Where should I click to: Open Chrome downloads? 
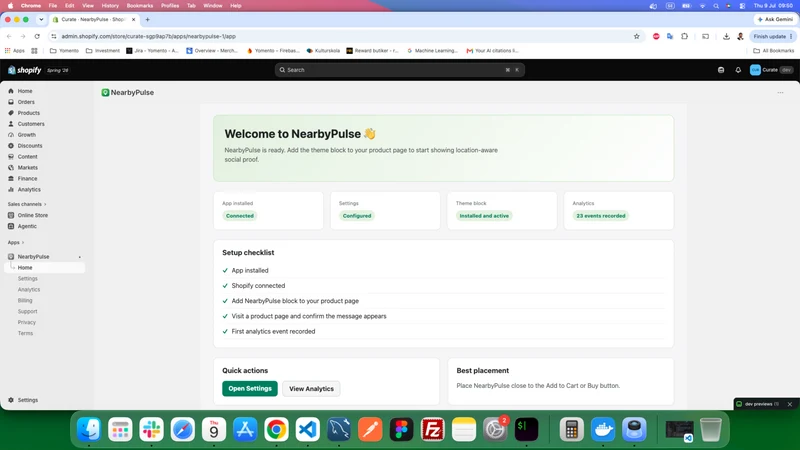pos(726,36)
